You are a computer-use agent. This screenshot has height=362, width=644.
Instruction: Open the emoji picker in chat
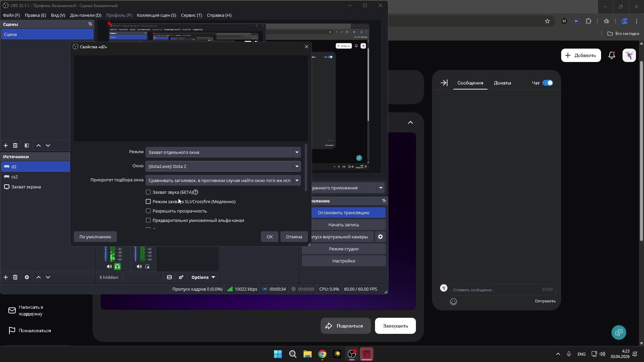coord(453,301)
